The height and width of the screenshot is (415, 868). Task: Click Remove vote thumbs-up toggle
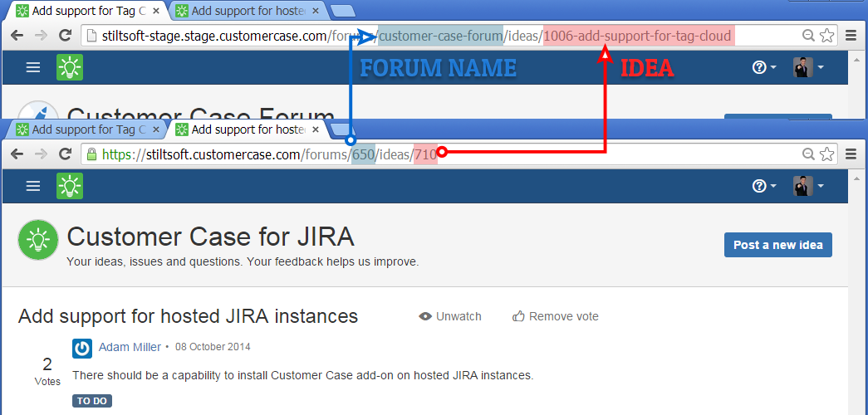coord(555,316)
